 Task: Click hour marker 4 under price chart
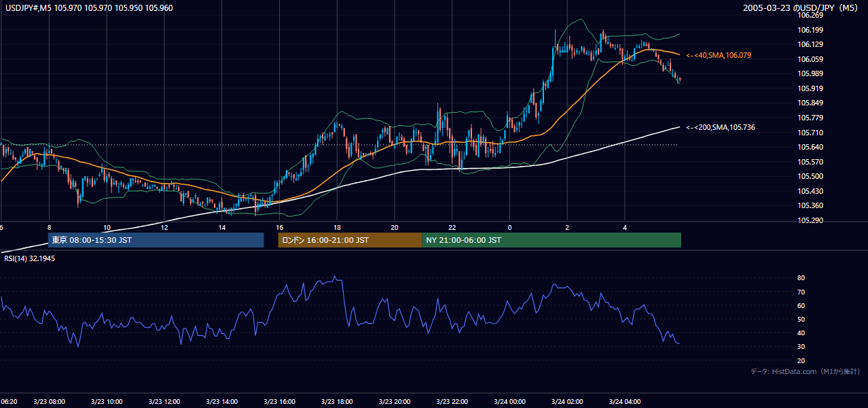[x=625, y=227]
